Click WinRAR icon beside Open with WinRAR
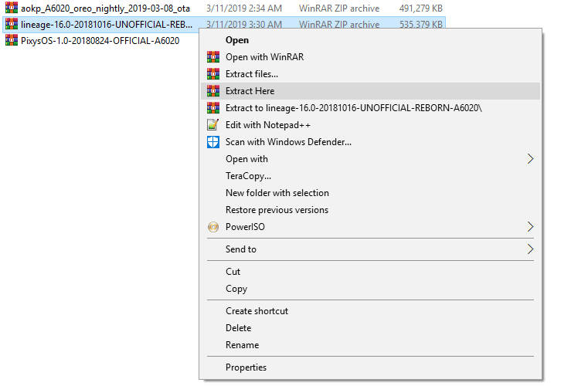This screenshot has width=588, height=386. tap(213, 57)
